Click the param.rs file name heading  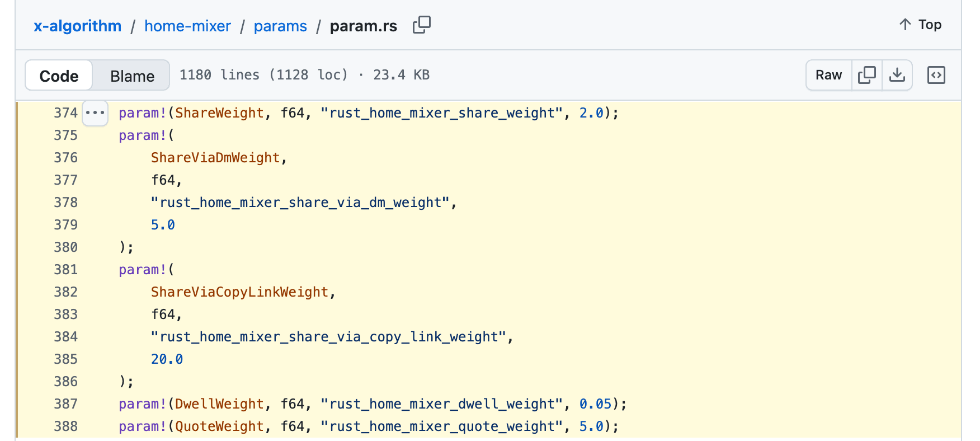click(x=364, y=26)
